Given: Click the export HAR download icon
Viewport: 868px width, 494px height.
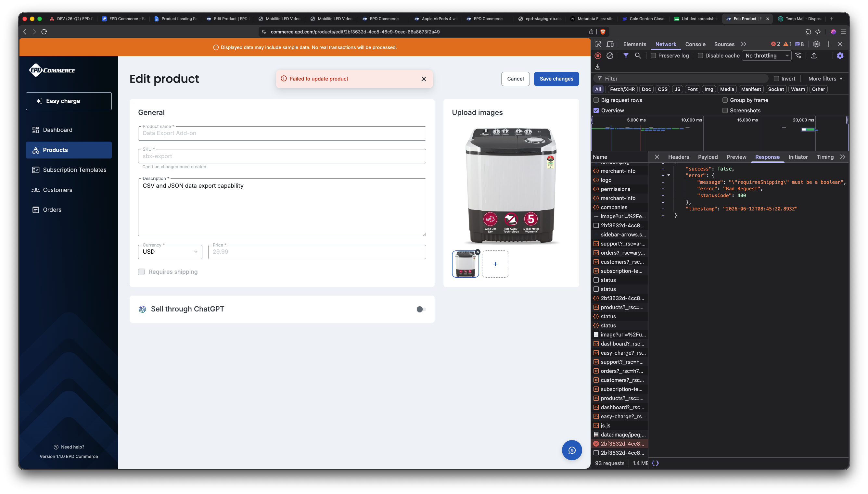Looking at the screenshot, I should [598, 67].
